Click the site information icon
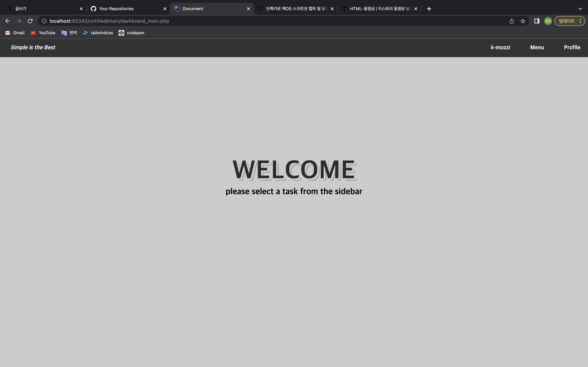 (x=44, y=21)
